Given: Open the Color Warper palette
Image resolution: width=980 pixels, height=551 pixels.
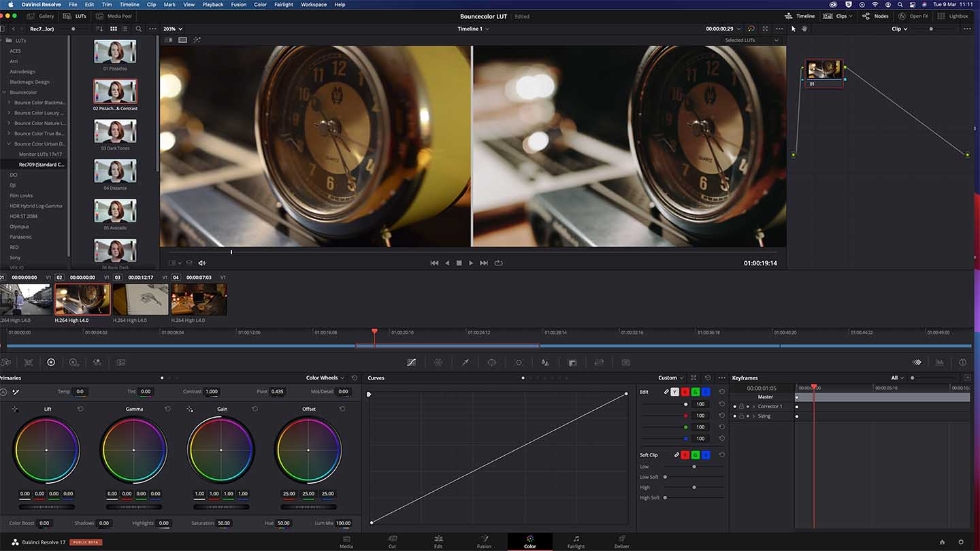Looking at the screenshot, I should 439,362.
